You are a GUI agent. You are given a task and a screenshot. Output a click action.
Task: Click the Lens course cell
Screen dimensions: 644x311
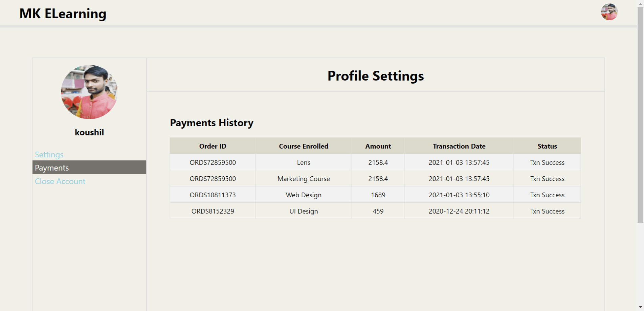[x=304, y=162]
